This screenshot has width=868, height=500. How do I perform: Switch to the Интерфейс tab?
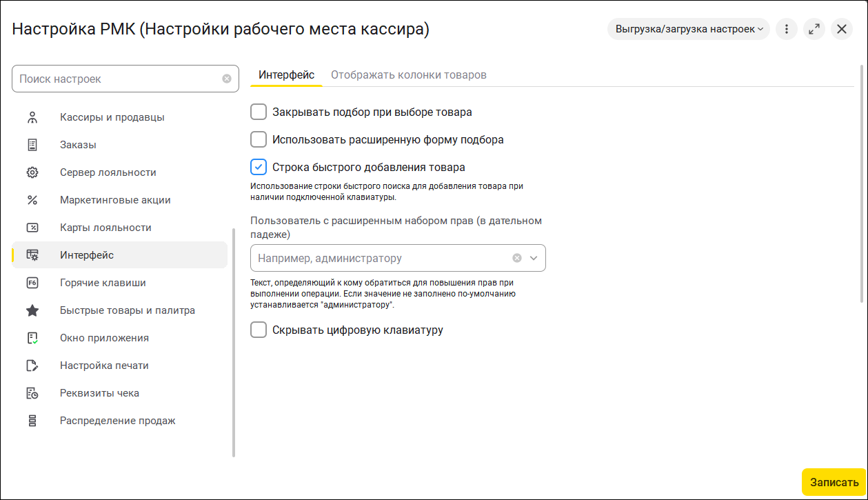click(x=286, y=74)
